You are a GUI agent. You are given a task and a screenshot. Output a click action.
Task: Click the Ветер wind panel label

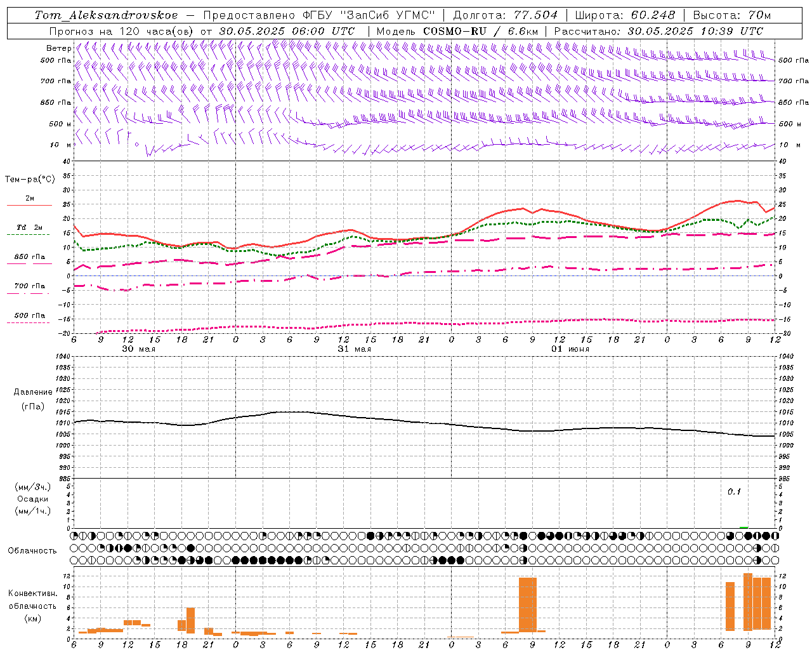[x=58, y=48]
